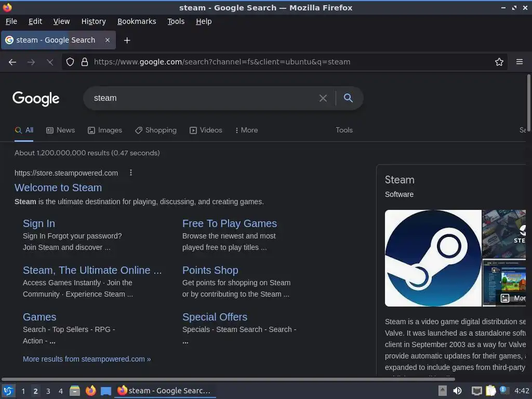Open the volume control in the tray
Screen dimensions: 532x399
[x=457, y=391]
